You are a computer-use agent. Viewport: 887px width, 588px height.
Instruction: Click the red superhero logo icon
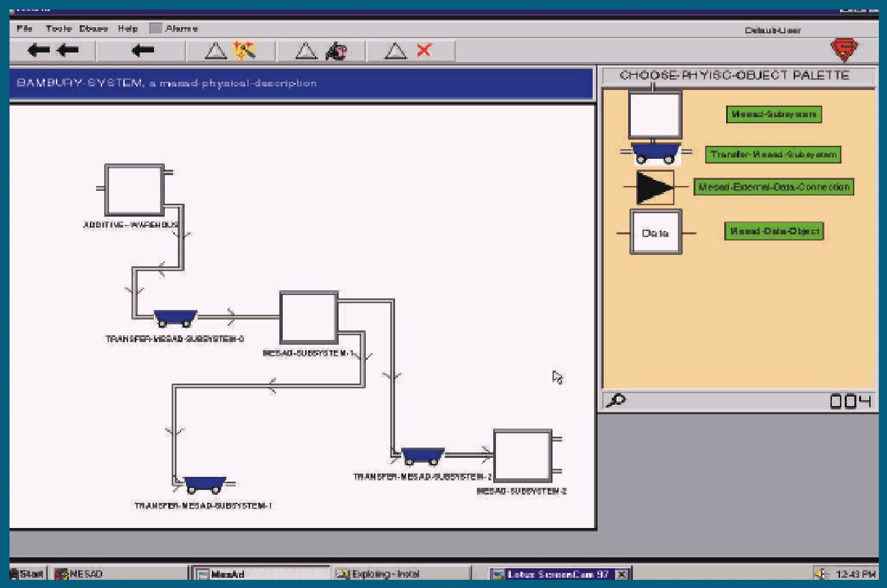844,50
